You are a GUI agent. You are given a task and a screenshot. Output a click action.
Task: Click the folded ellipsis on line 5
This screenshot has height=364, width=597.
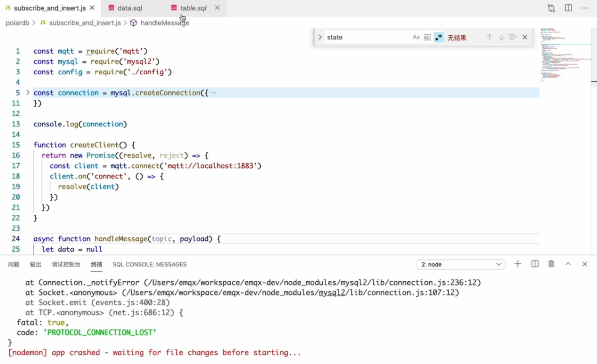click(213, 93)
